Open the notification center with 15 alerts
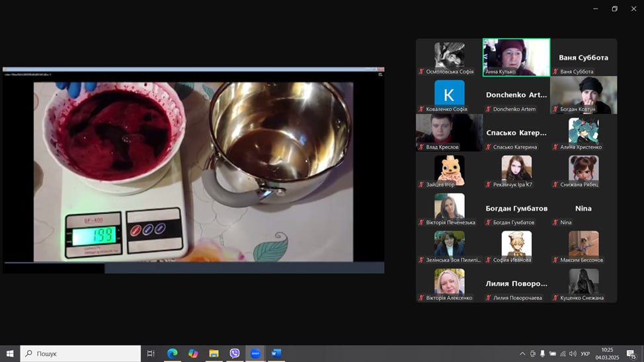 click(632, 354)
